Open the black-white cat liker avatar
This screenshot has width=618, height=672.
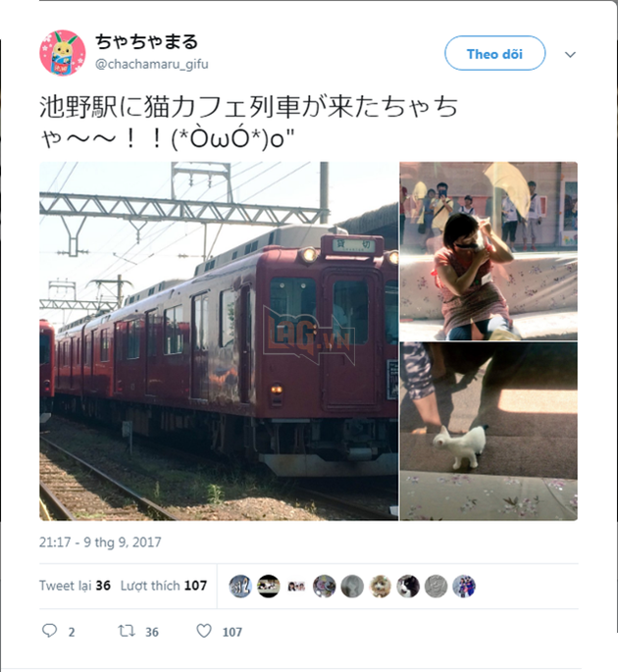[x=408, y=587]
